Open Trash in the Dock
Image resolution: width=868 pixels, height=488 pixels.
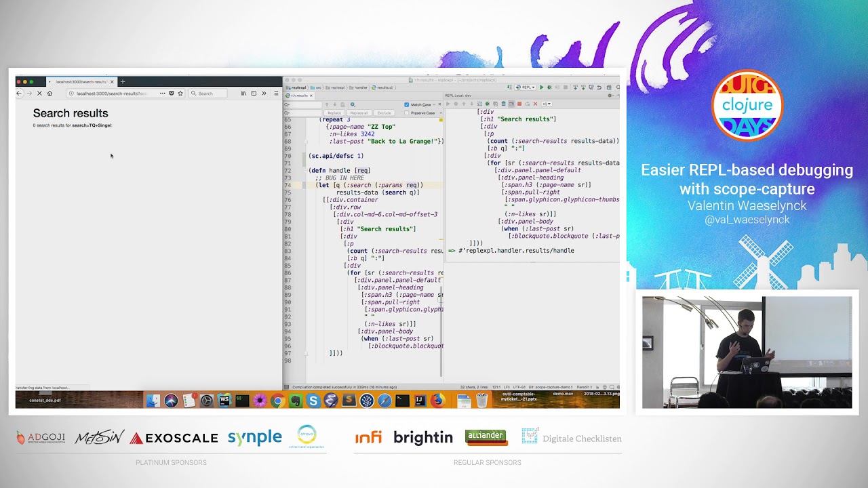tap(481, 401)
